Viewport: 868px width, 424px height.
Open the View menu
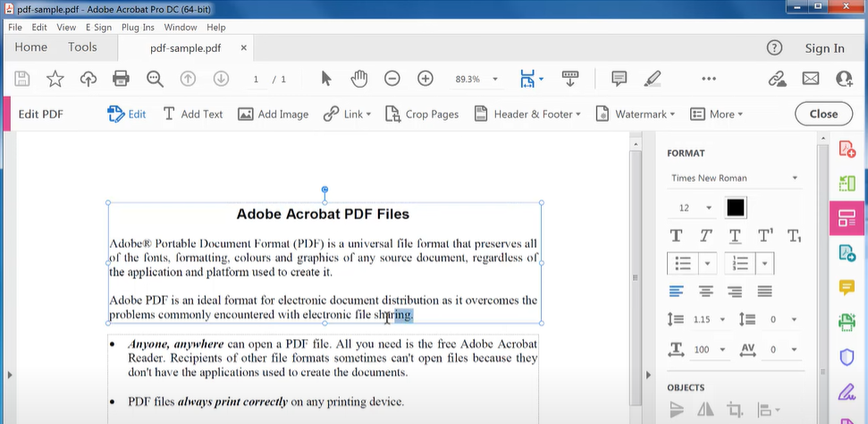pyautogui.click(x=66, y=27)
